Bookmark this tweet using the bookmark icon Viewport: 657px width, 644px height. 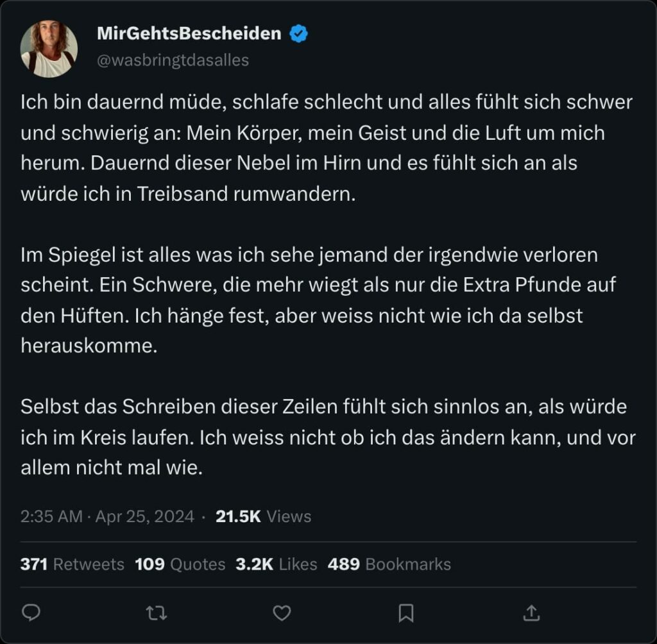tap(405, 613)
